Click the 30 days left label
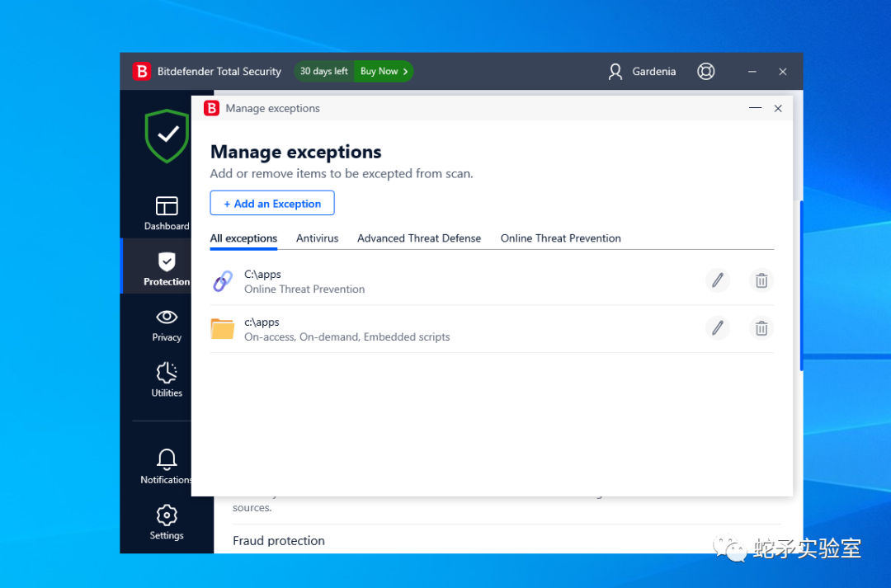 tap(324, 71)
